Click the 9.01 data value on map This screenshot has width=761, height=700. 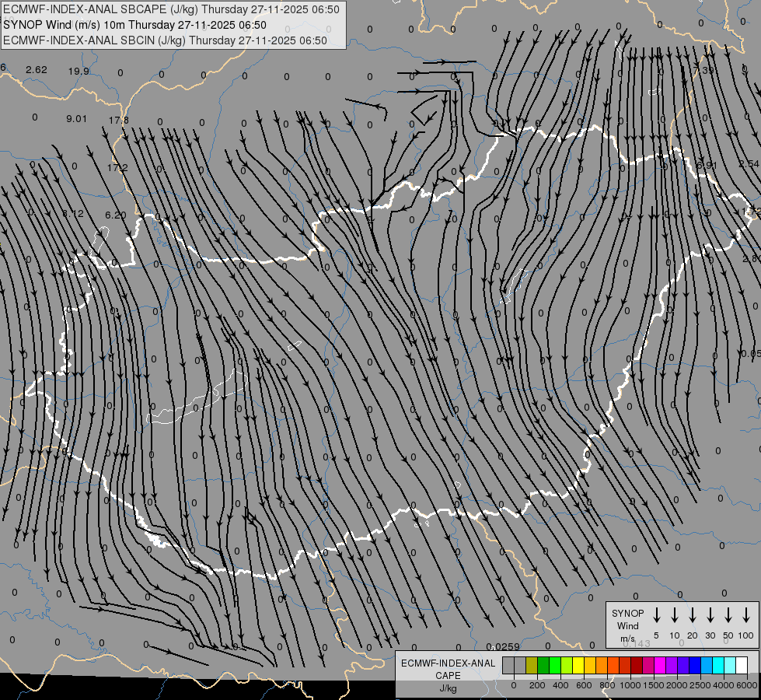click(x=76, y=118)
